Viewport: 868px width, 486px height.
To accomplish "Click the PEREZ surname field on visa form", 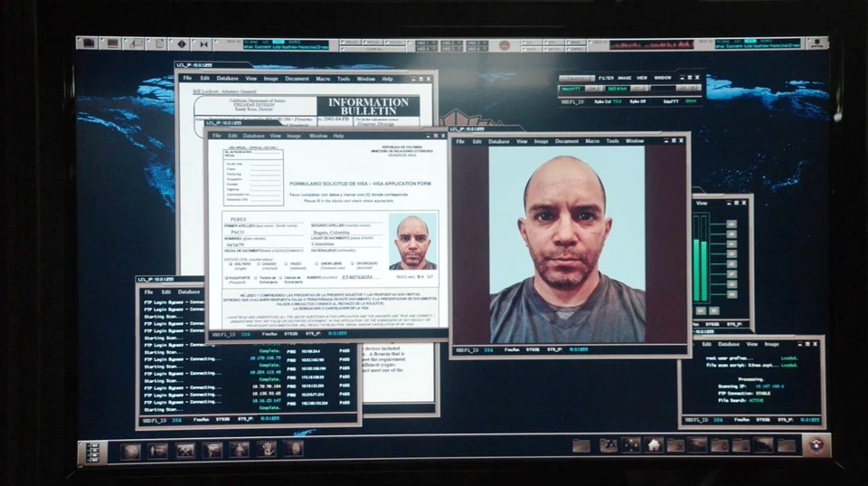I will pyautogui.click(x=239, y=219).
